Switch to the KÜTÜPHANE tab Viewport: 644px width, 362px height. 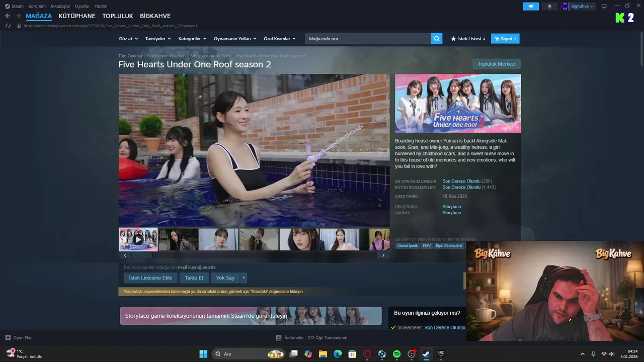pyautogui.click(x=77, y=16)
